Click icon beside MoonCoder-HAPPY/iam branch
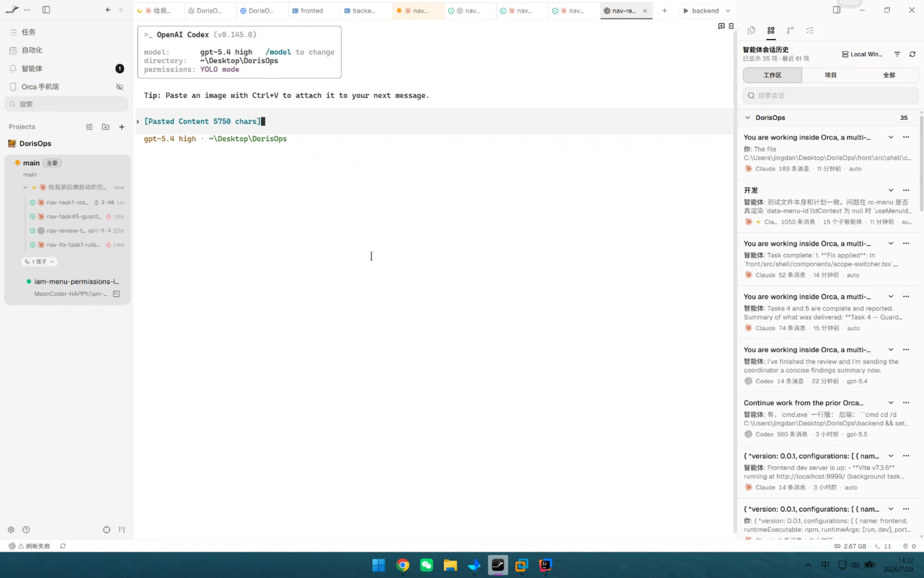 pyautogui.click(x=116, y=294)
